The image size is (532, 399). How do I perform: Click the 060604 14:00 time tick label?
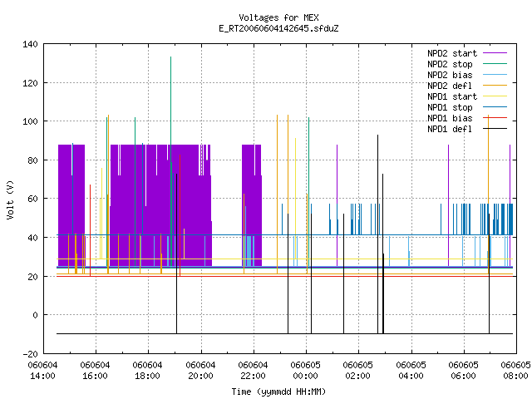coord(42,371)
